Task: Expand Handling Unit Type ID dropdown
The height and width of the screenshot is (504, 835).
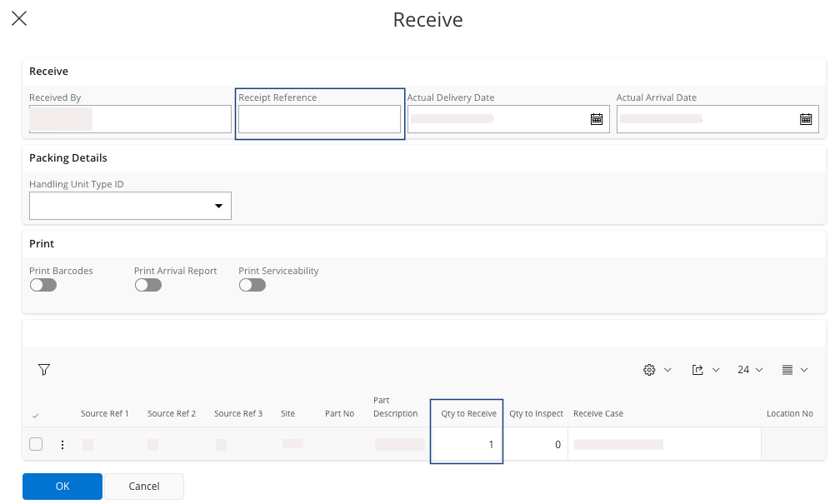Action: coord(218,206)
